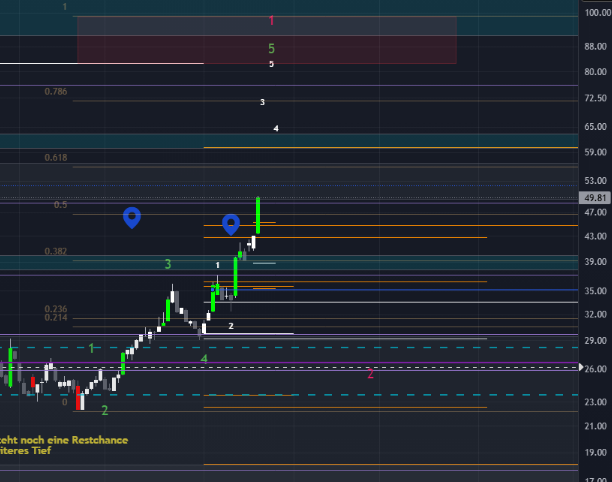Select the 0.618 Fibonacci level label
Image resolution: width=612 pixels, height=482 pixels.
tap(56, 158)
